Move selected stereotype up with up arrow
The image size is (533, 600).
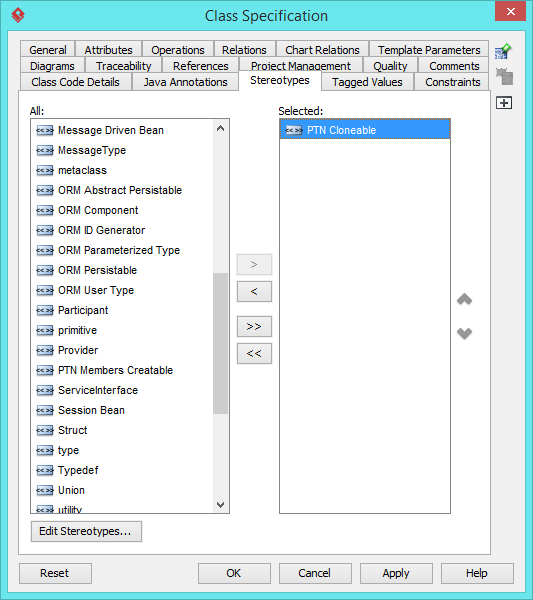click(465, 299)
